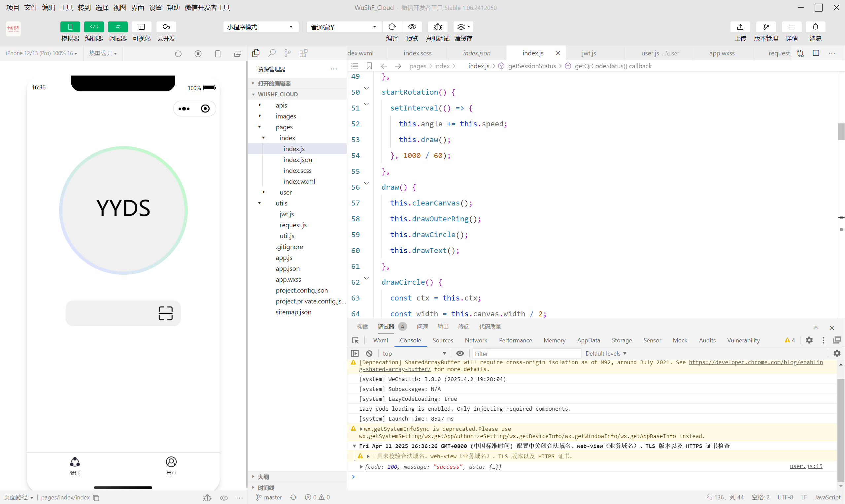Image resolution: width=845 pixels, height=504 pixels.
Task: Click the upload (上传) icon
Action: (740, 27)
